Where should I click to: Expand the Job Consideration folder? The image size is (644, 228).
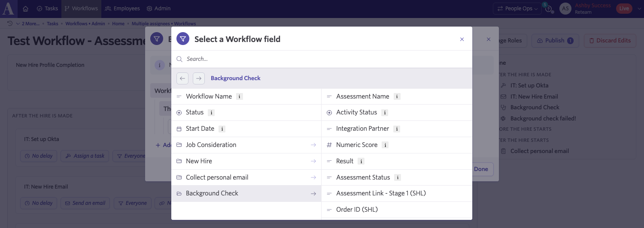(246, 145)
